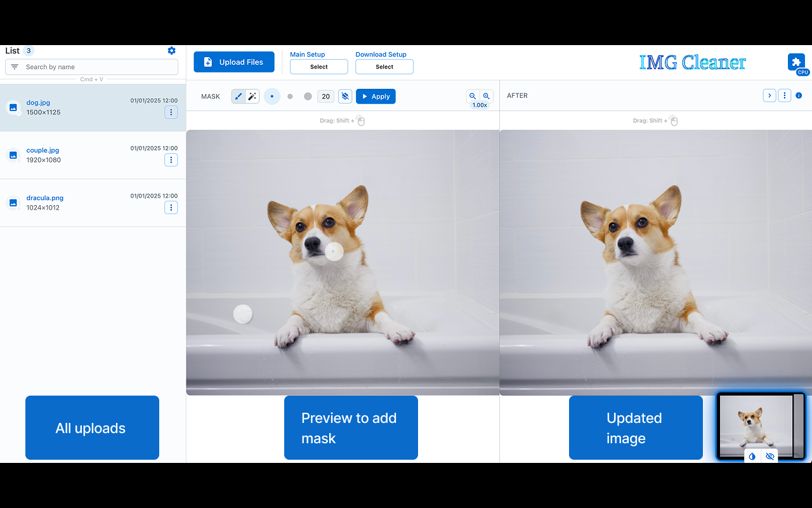Select the largest brush size dot
This screenshot has width=812, height=508.
[x=308, y=96]
